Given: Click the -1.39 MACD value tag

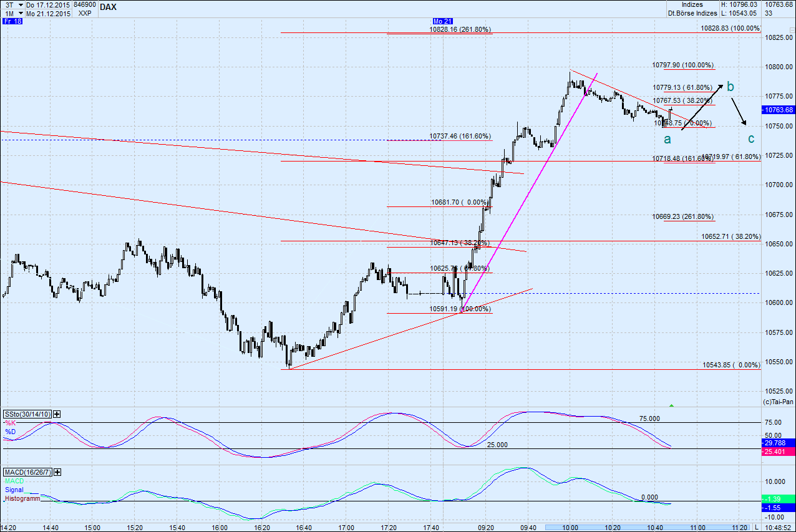Looking at the screenshot, I should point(779,500).
